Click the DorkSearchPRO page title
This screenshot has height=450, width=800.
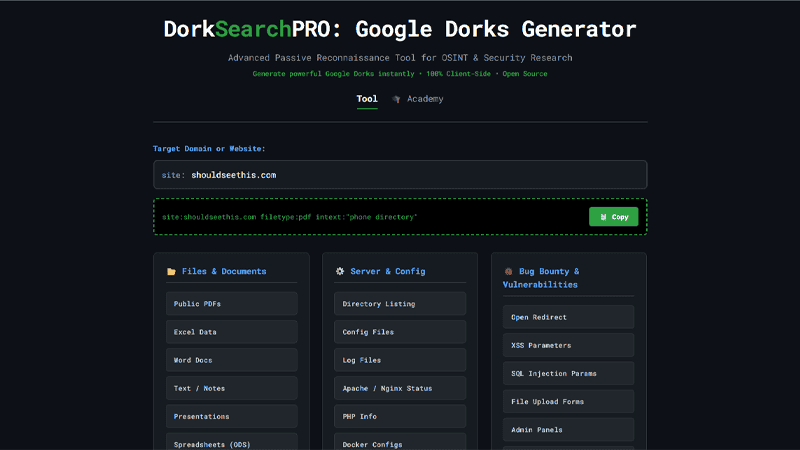[400, 29]
